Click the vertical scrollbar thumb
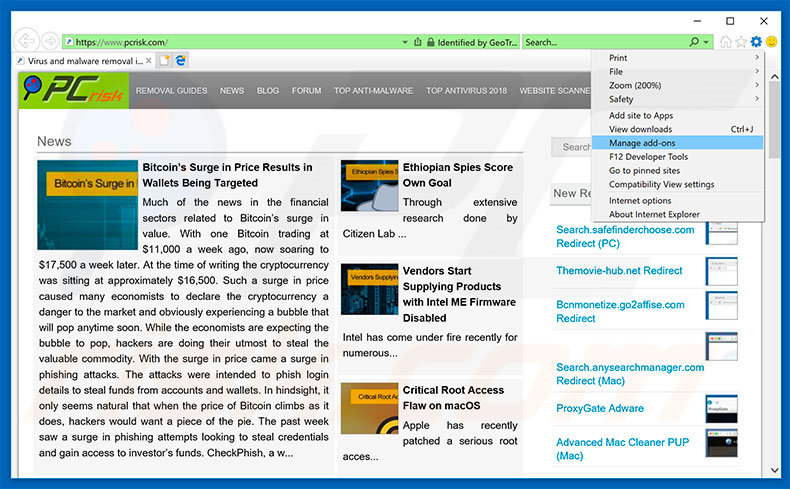790x489 pixels. click(x=775, y=121)
